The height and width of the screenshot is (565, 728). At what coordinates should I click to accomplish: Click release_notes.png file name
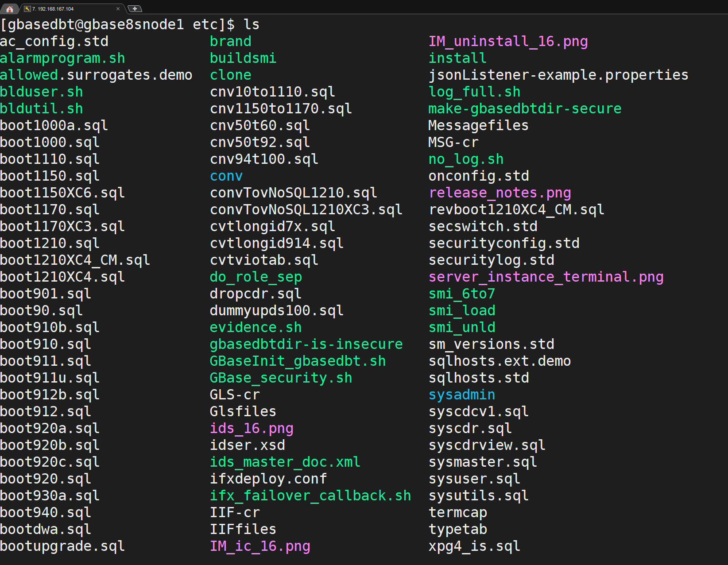pos(500,193)
